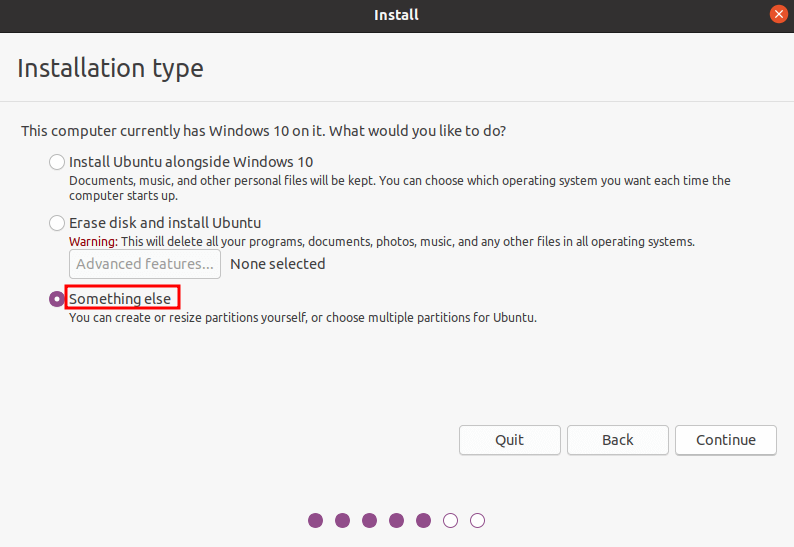Select Install Ubuntu alongside Windows 10 radio

(57, 162)
